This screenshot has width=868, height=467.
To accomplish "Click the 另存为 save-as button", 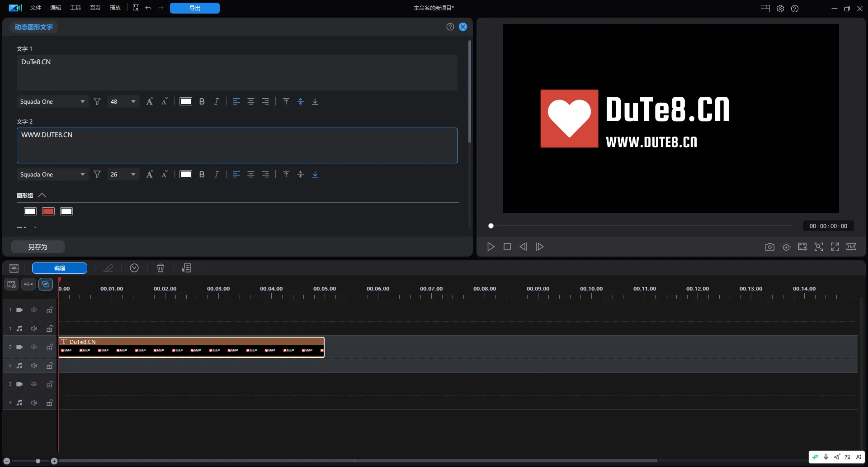I will pos(38,247).
